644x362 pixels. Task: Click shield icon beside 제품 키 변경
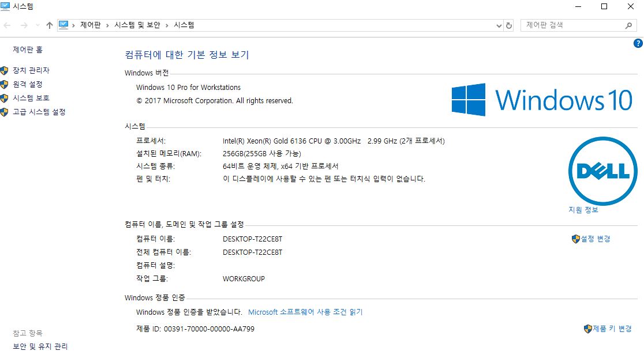coord(588,329)
